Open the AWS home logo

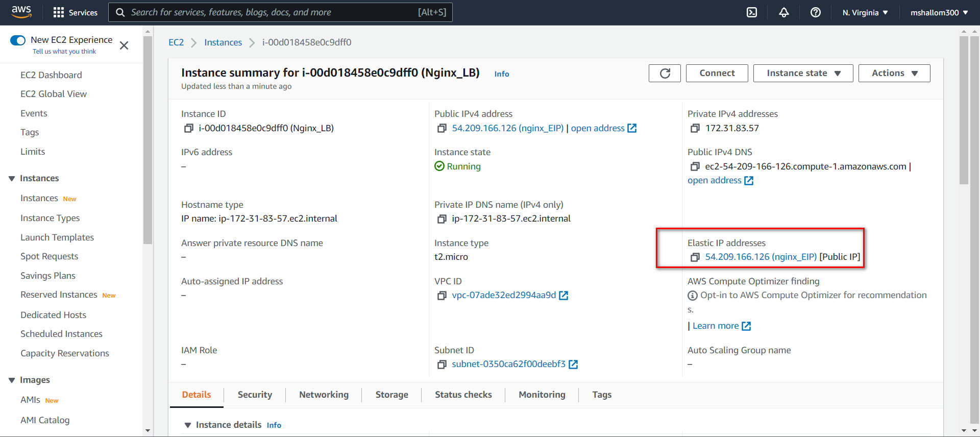pos(21,12)
